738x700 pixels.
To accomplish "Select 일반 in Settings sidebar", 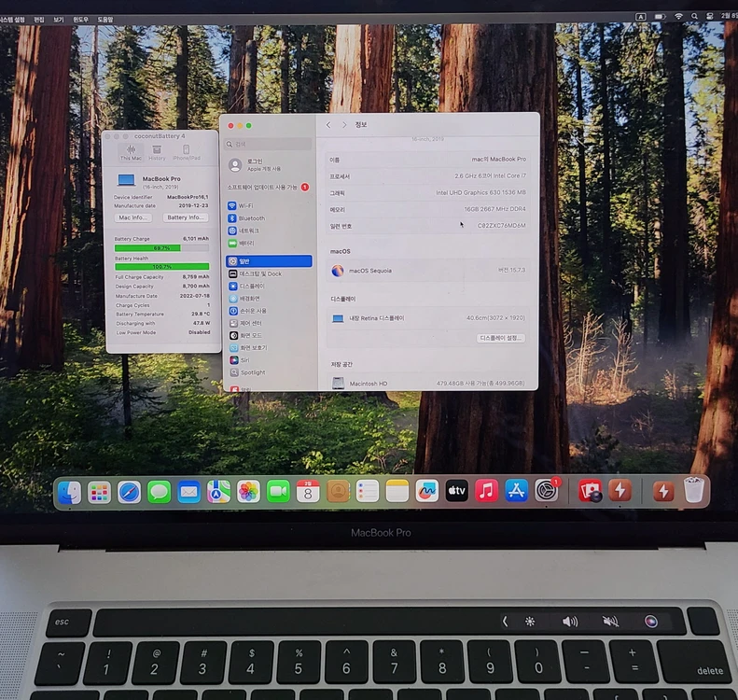I will pos(269,261).
